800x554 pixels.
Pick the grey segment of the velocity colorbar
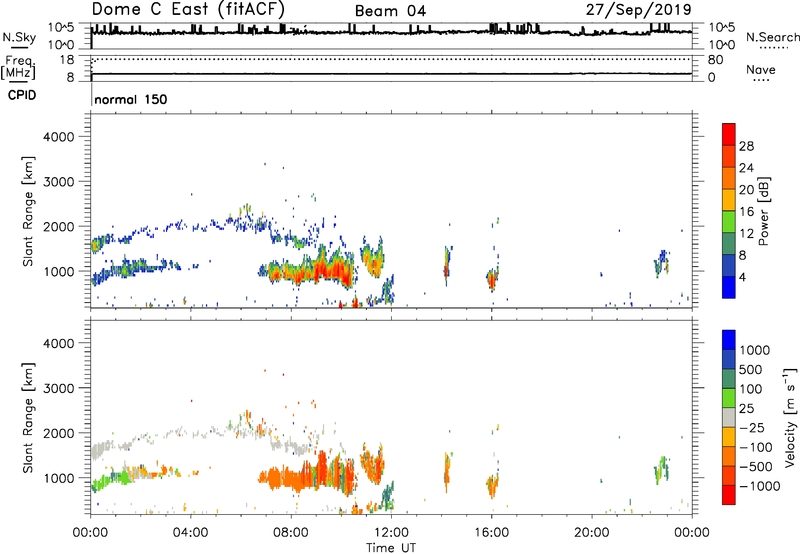[729, 417]
